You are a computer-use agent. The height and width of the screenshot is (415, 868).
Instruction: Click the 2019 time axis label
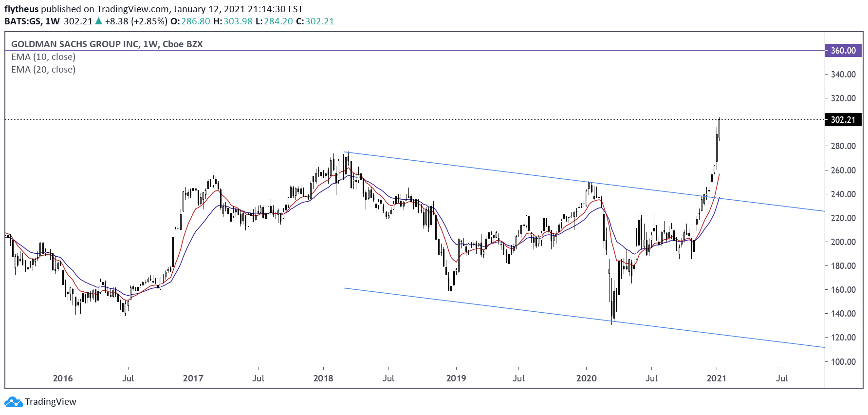[x=456, y=378]
